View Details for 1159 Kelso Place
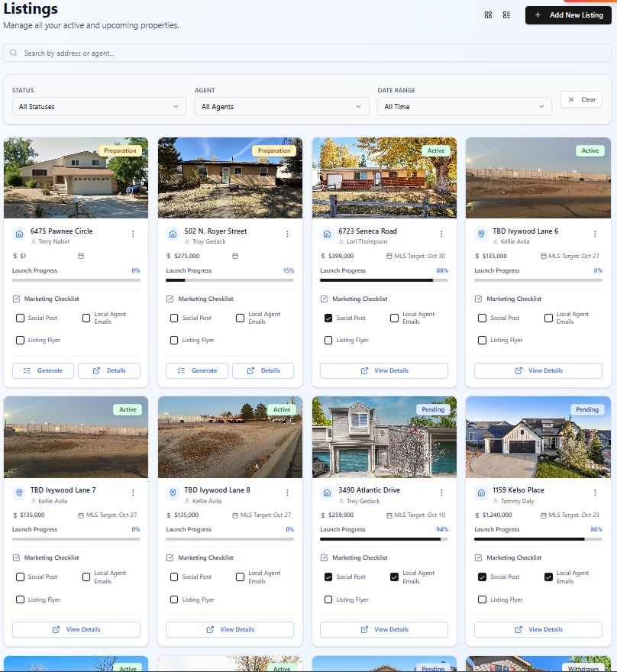 click(x=538, y=629)
